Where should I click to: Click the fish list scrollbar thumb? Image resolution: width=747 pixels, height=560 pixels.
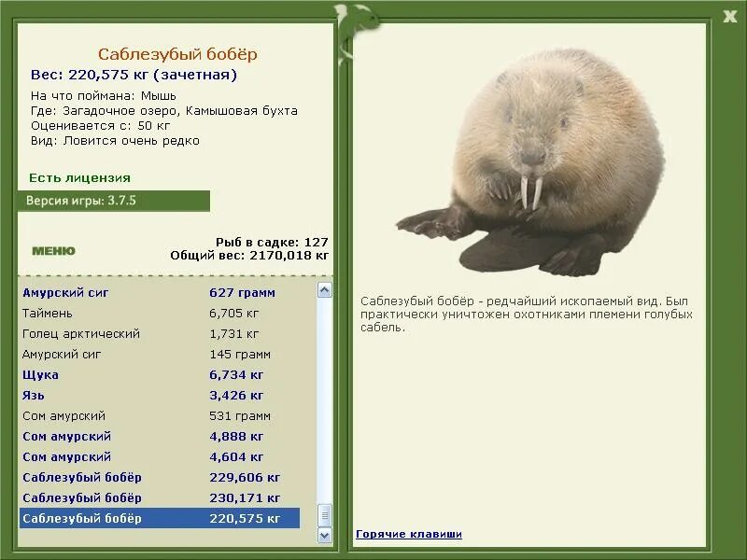click(x=324, y=515)
